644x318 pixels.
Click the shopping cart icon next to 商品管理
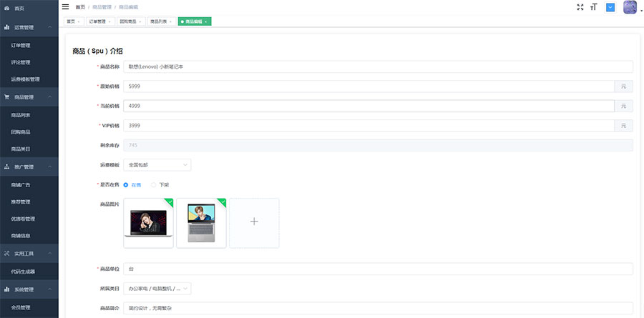point(6,97)
